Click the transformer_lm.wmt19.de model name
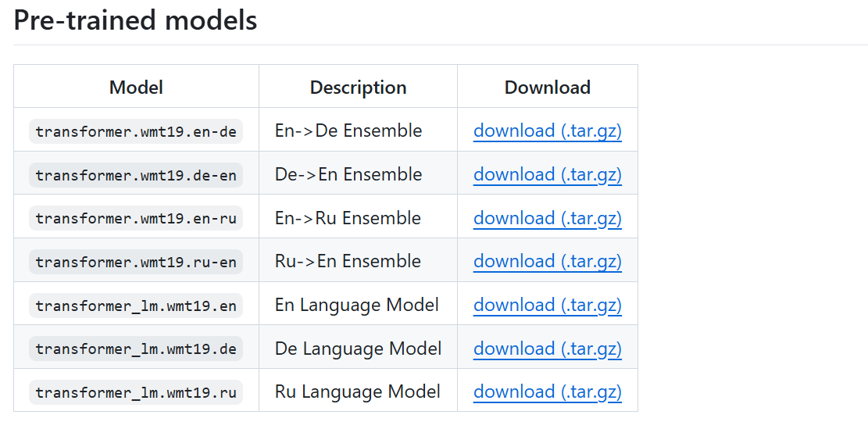868x429 pixels. click(136, 349)
